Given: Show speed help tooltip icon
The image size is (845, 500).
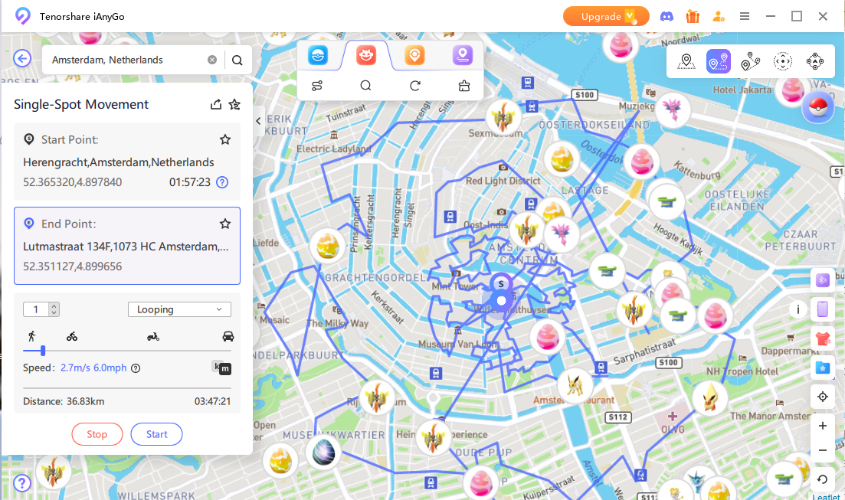Looking at the screenshot, I should 136,368.
